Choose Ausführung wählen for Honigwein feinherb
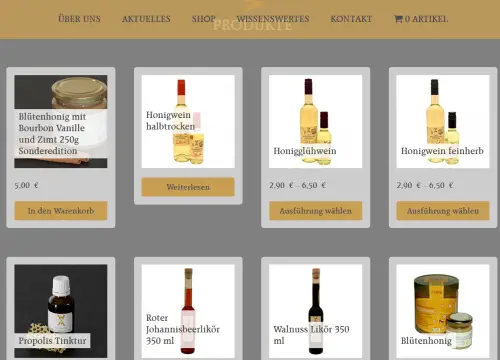Screen dimensions: 500x360 click(x=443, y=211)
